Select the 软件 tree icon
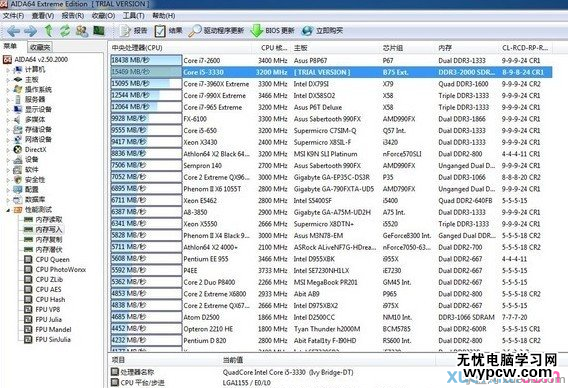 tap(17, 170)
